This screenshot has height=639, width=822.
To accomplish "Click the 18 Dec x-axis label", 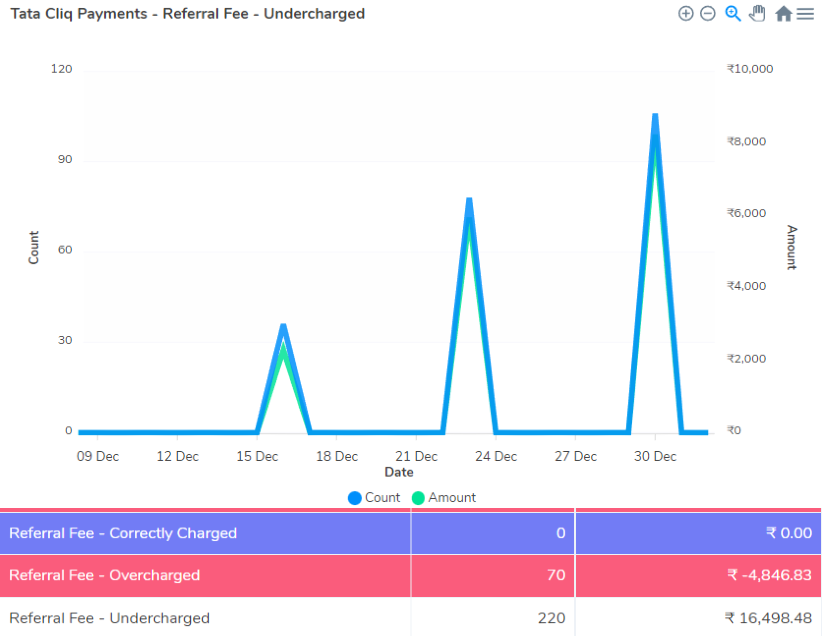I will tap(337, 457).
